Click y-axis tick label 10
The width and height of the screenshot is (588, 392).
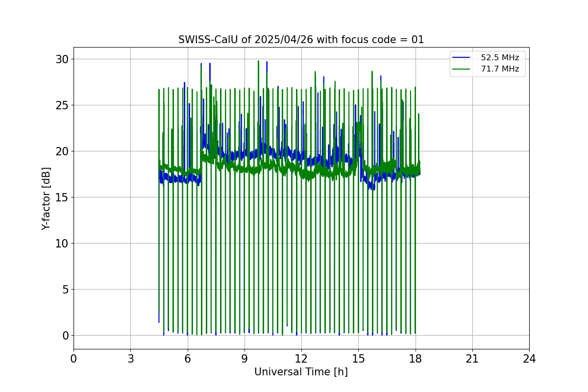tap(62, 244)
